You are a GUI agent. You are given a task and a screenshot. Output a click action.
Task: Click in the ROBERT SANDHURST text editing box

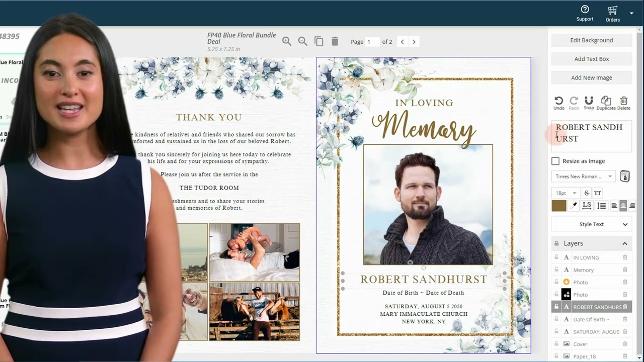tap(592, 136)
